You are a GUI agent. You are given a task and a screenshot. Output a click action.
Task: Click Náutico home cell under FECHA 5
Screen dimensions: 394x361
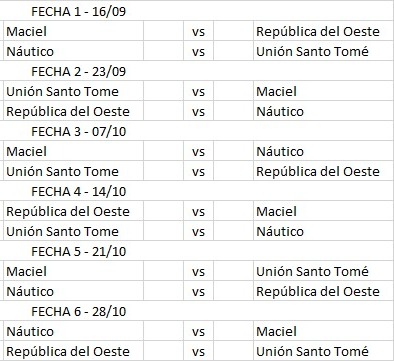click(73, 291)
